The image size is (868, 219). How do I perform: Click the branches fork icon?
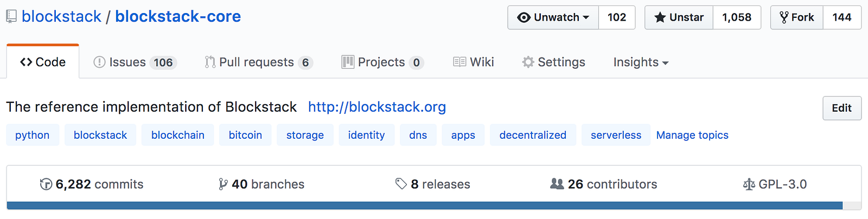[223, 184]
